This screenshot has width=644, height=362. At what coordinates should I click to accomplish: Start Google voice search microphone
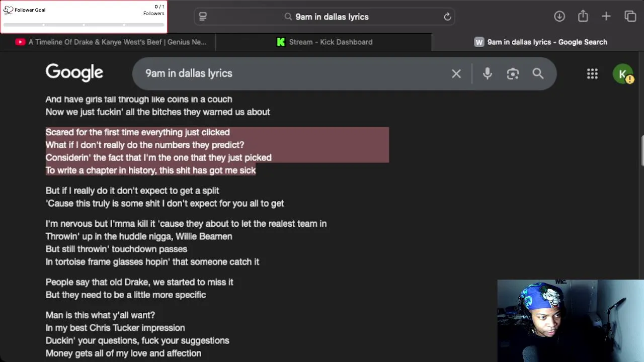(487, 74)
